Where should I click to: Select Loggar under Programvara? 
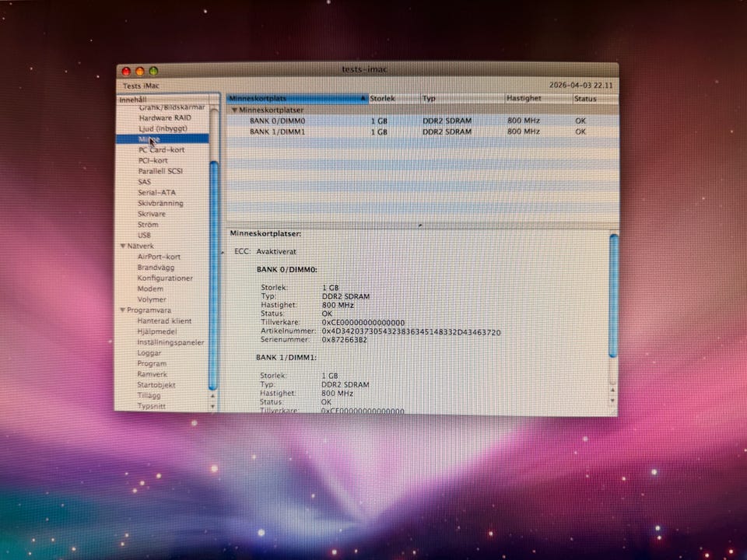tap(149, 353)
